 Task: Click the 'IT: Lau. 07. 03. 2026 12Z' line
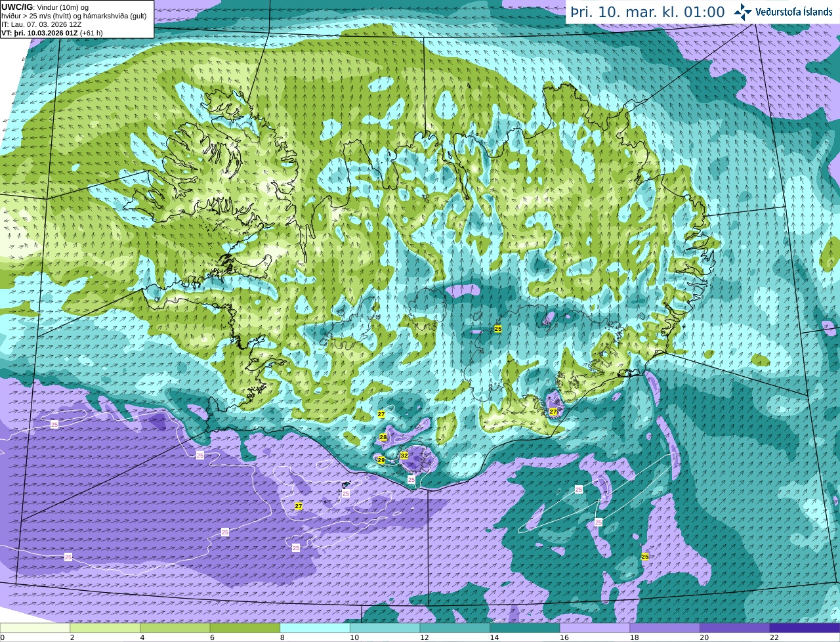(x=42, y=24)
